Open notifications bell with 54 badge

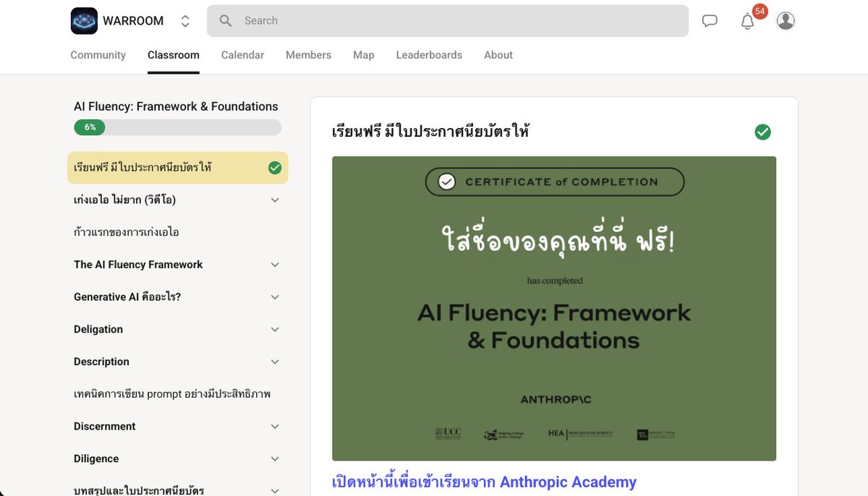(x=748, y=21)
